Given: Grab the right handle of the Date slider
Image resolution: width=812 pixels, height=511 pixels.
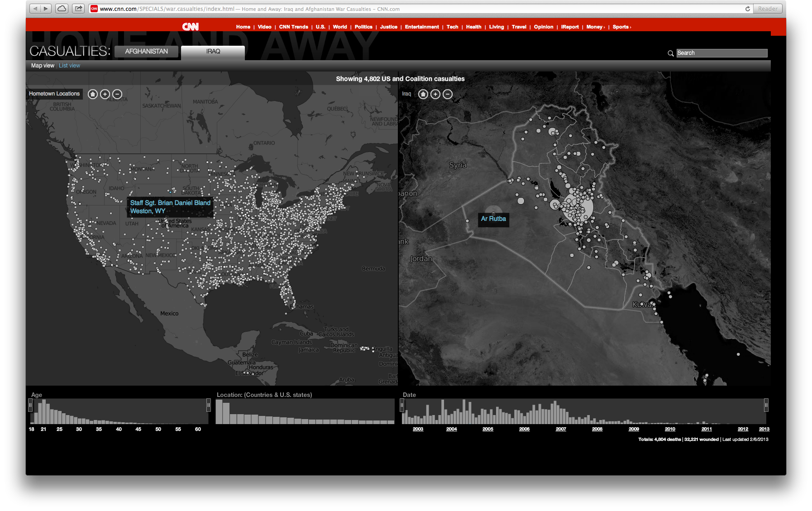Looking at the screenshot, I should coord(766,405).
